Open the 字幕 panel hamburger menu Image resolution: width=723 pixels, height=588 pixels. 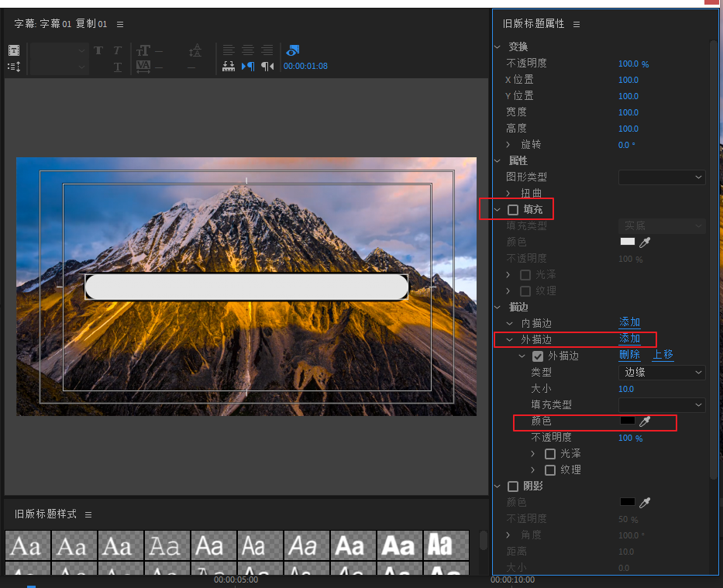tap(119, 25)
